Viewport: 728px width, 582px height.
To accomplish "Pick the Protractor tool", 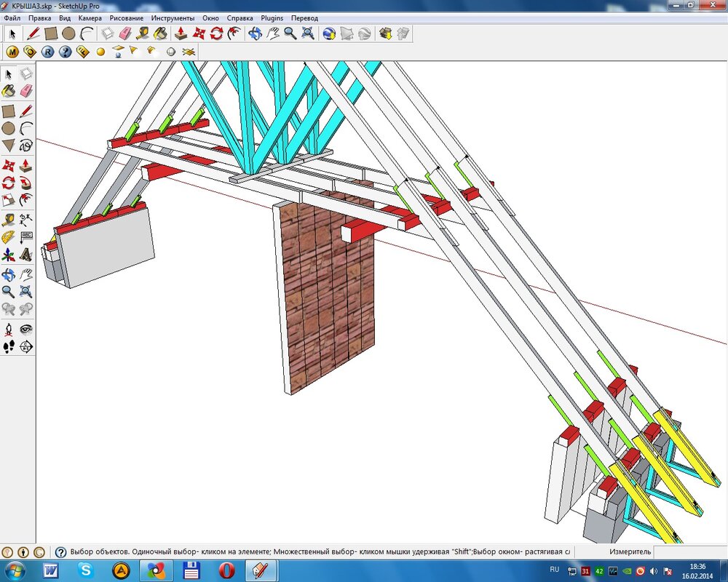I will tap(8, 237).
